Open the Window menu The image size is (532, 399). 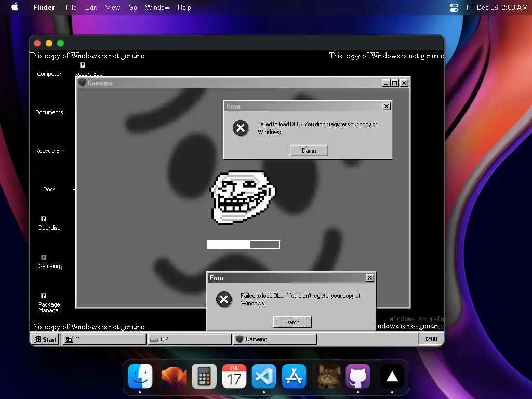tap(157, 7)
